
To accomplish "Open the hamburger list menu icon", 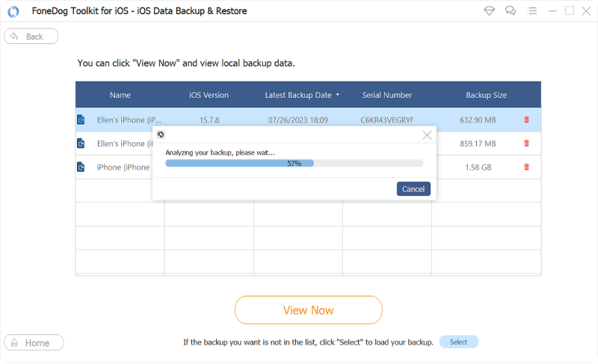I will click(x=531, y=11).
